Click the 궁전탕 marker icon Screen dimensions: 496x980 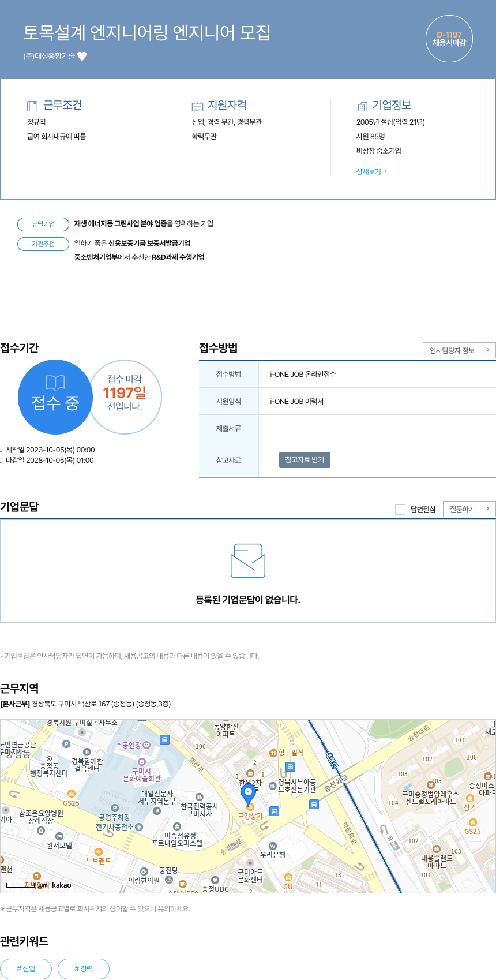coord(169,880)
